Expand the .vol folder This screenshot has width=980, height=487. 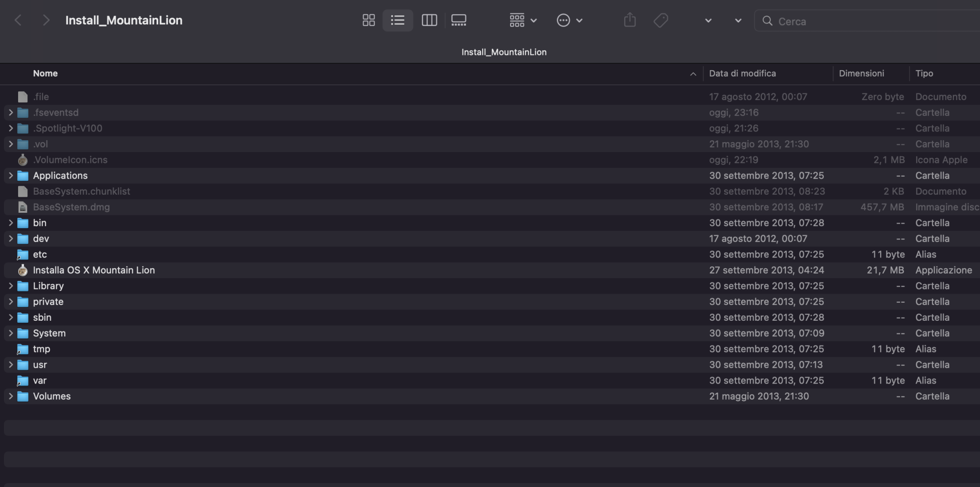[x=11, y=144]
